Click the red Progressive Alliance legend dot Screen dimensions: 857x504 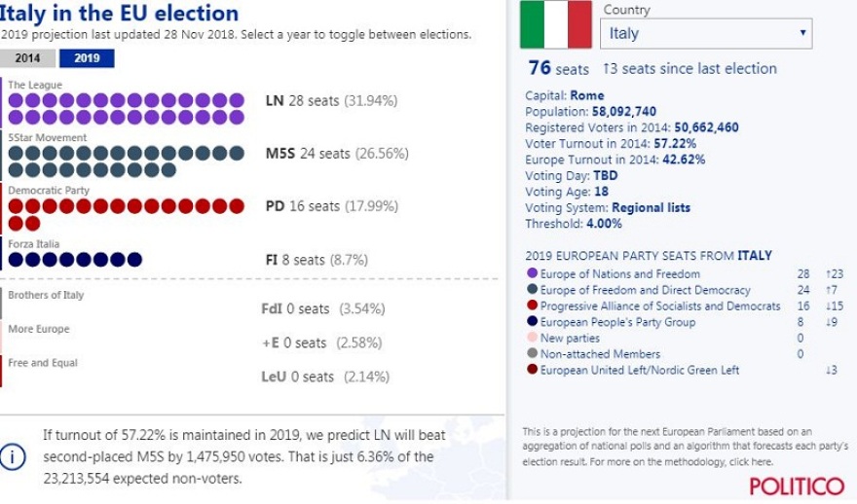(x=531, y=306)
